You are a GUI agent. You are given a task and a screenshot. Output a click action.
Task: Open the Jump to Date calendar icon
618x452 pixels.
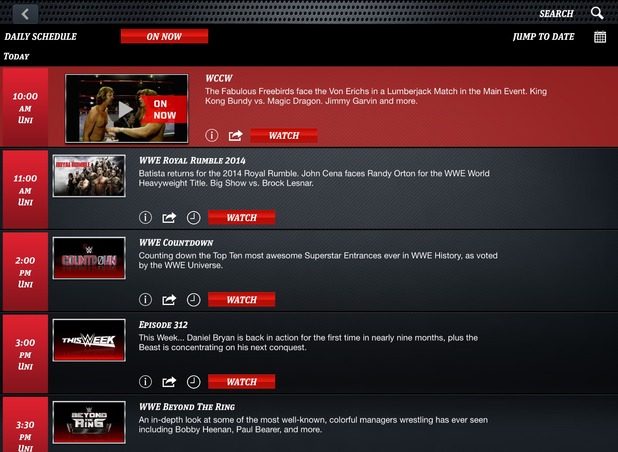(600, 37)
